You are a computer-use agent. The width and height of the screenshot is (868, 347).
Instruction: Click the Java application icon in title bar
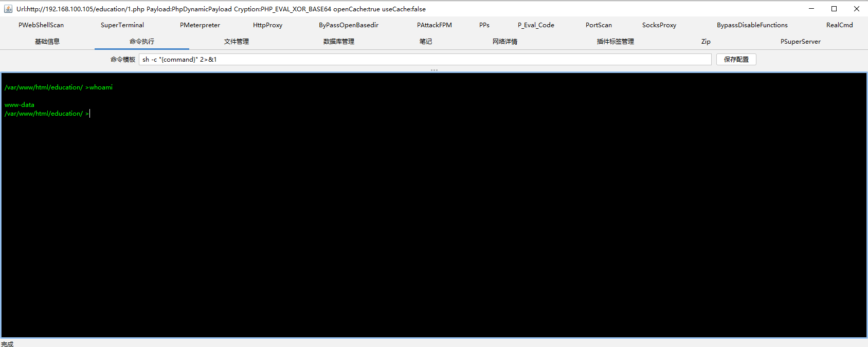point(8,9)
